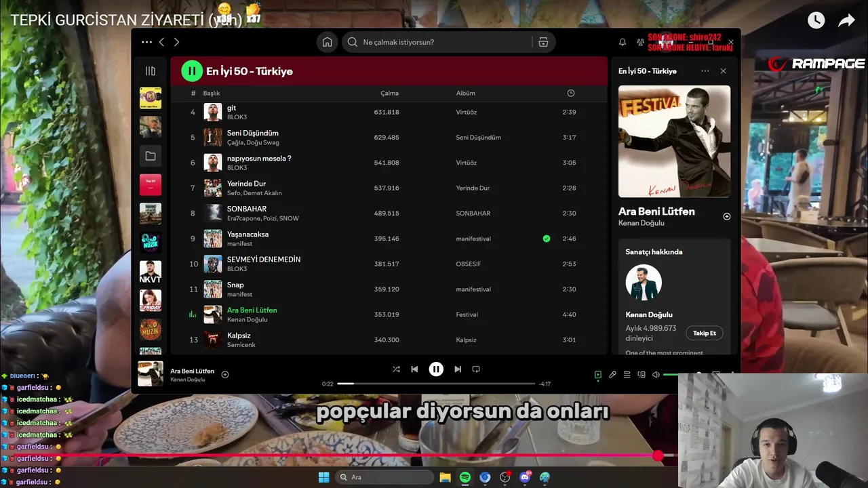The height and width of the screenshot is (488, 868).
Task: Open the Browse icon inside search bar
Action: coord(543,42)
